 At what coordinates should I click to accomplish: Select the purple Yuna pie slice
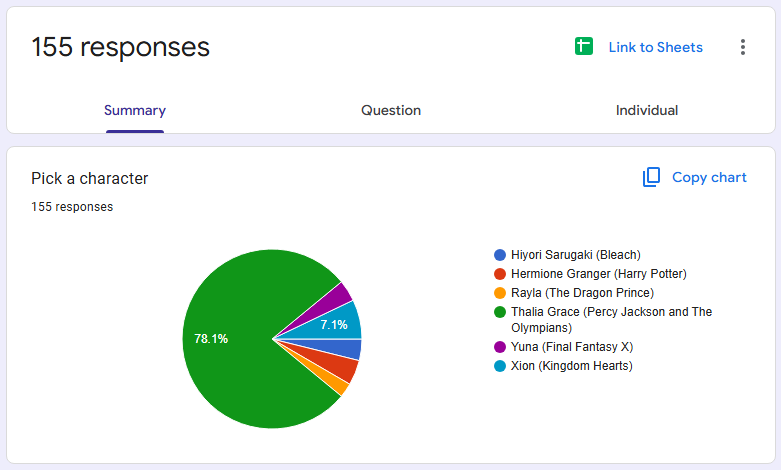336,300
